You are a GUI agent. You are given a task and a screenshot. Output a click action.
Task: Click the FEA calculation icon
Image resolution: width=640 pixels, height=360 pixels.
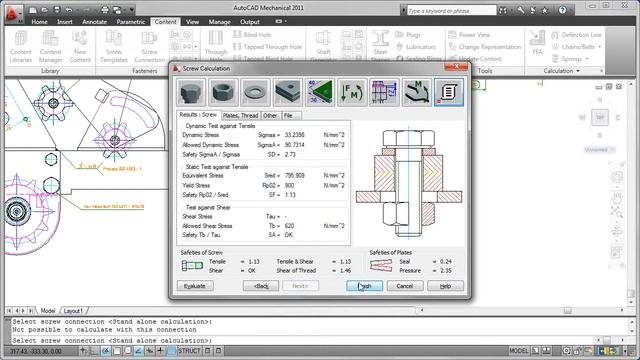point(537,43)
